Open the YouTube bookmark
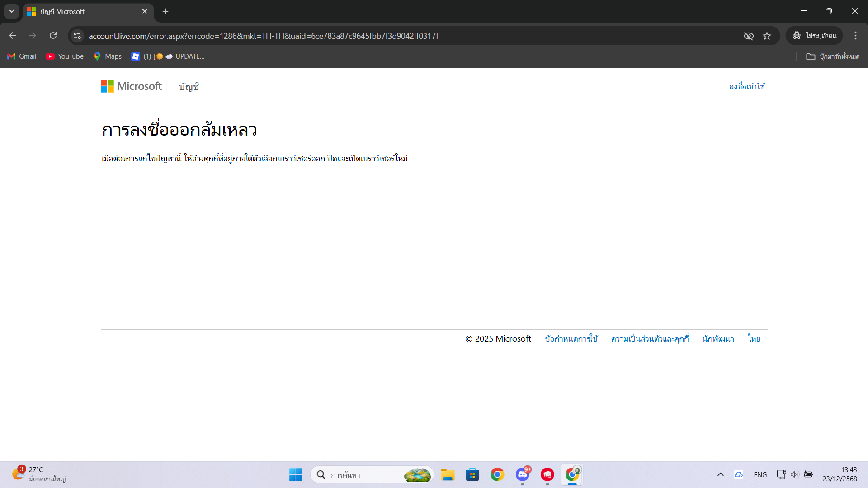 pos(65,56)
